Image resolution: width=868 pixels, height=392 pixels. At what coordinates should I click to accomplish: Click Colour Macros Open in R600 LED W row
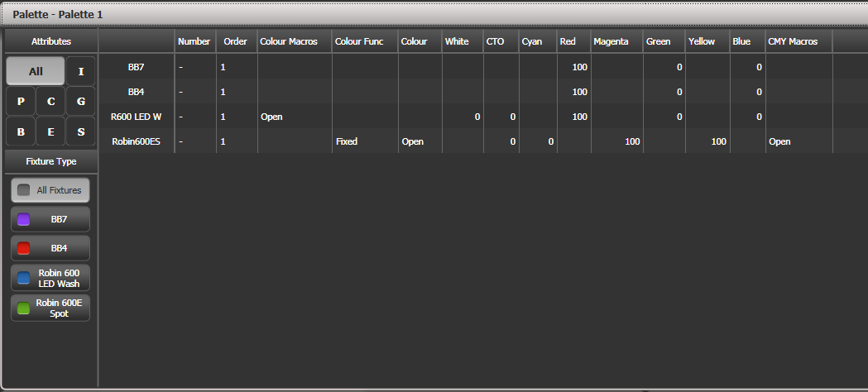[x=271, y=117]
